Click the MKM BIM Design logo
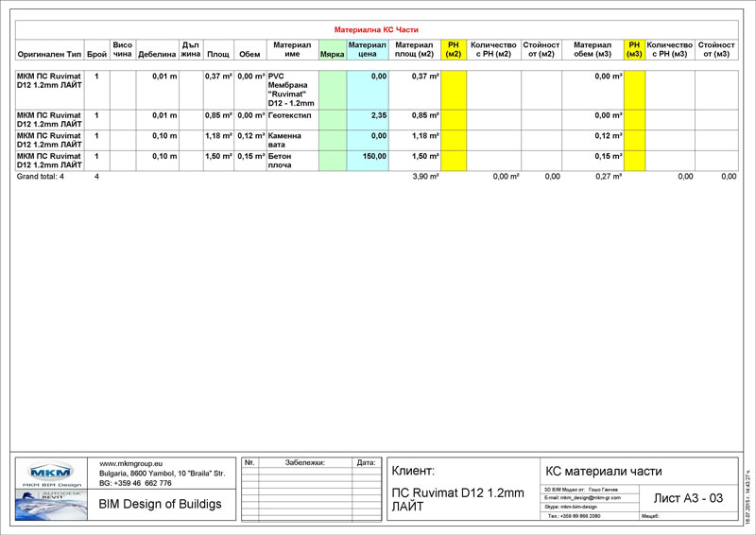 tap(51, 474)
